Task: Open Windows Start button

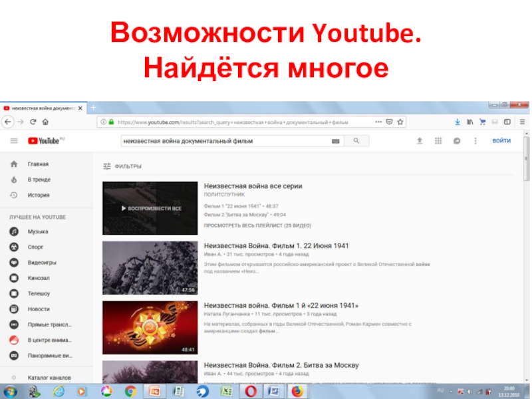Action: (10, 392)
